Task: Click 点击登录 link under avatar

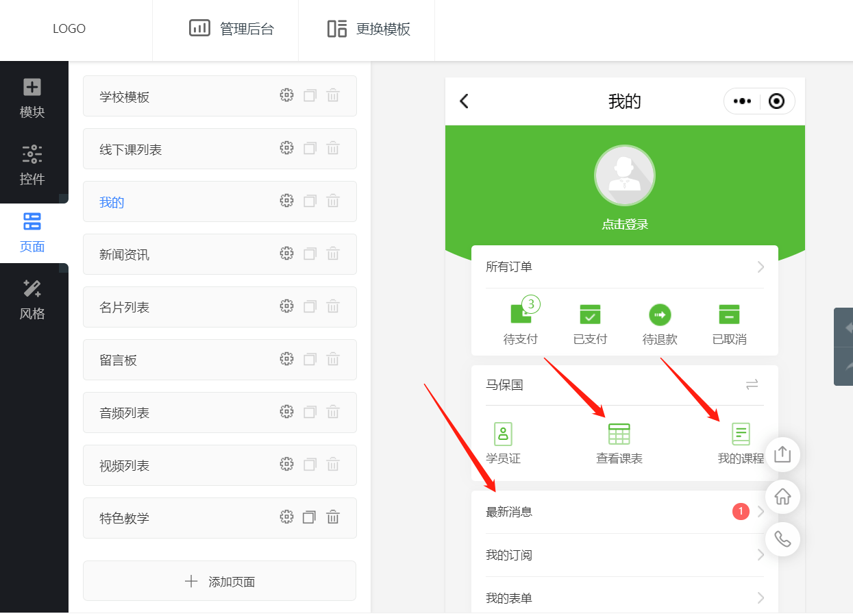Action: (625, 224)
